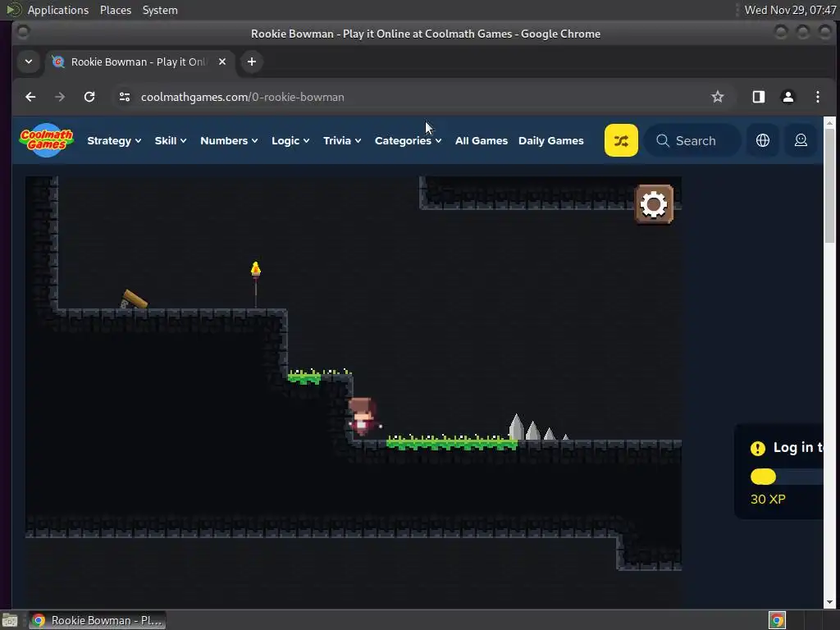
Task: Click the show desktop icon in bottom panel
Action: 10,620
